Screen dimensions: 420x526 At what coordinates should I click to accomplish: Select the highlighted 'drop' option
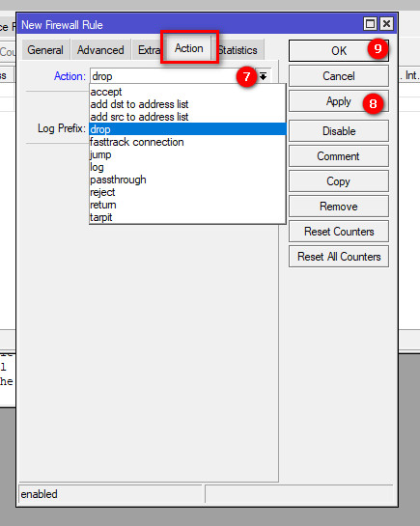[188, 129]
